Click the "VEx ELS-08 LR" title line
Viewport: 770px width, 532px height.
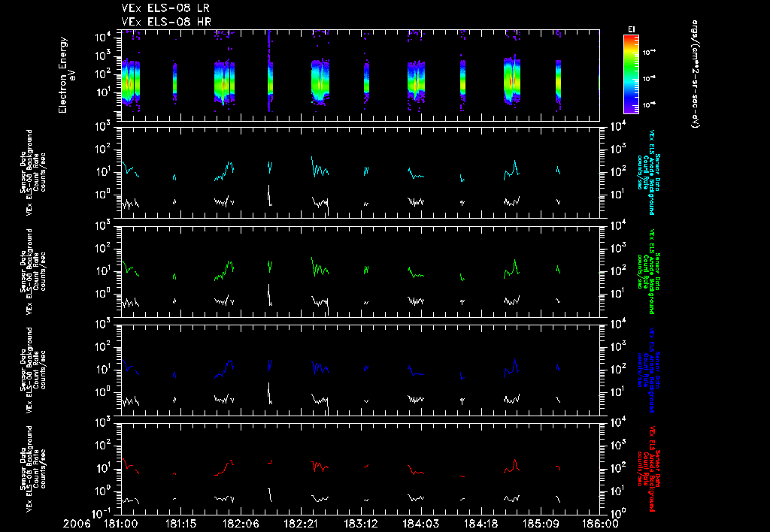(165, 8)
